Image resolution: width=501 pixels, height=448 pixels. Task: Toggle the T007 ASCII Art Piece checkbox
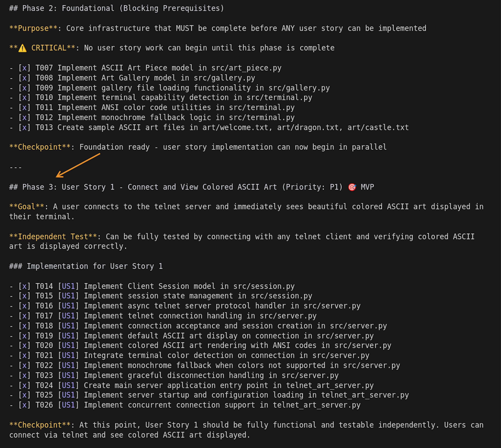24,68
